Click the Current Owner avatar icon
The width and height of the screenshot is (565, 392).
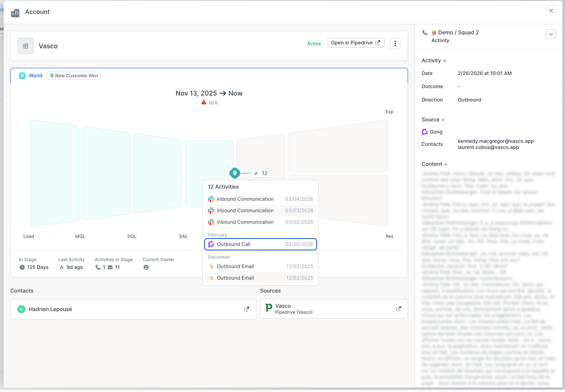click(x=146, y=267)
